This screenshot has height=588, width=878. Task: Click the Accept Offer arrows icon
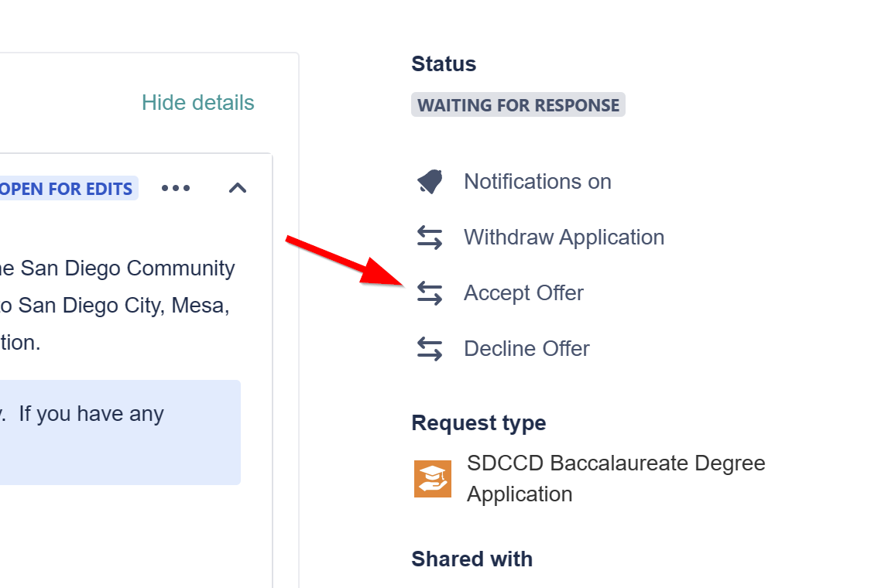point(430,293)
